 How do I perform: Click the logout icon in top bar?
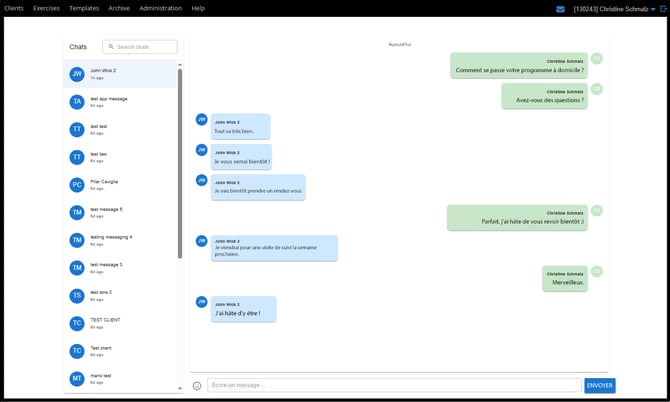(x=663, y=8)
